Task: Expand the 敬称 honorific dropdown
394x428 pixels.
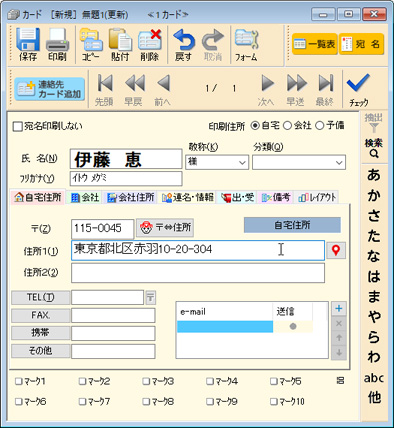Action: (x=242, y=162)
